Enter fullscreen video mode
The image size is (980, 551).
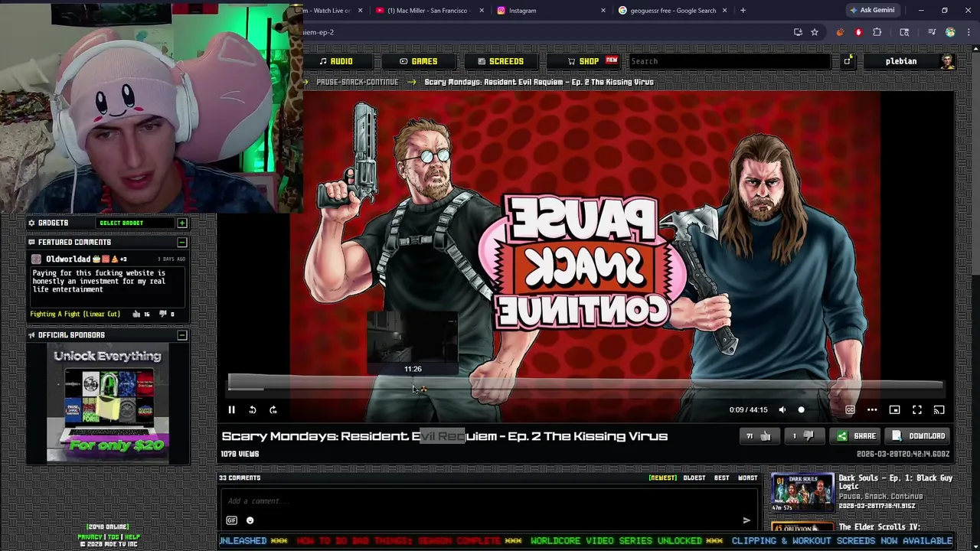[917, 410]
